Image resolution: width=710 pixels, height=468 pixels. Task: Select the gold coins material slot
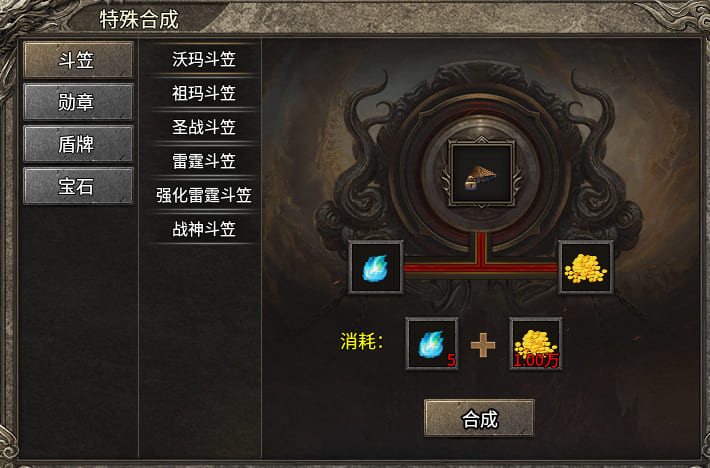585,267
